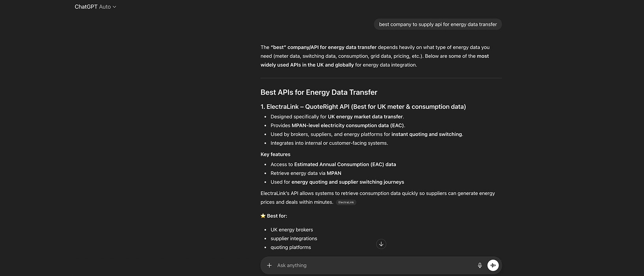Click the MPAN-level electricity consumption data bullet

pyautogui.click(x=338, y=125)
